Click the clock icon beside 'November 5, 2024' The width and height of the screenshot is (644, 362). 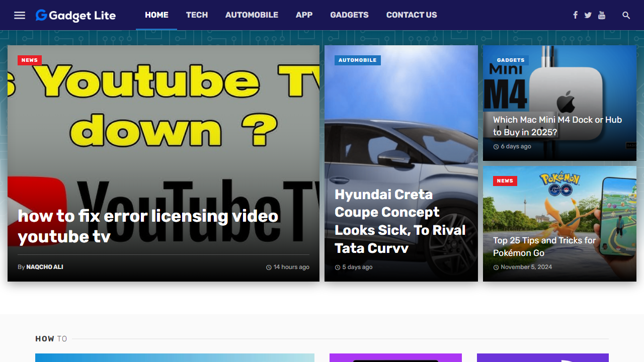pyautogui.click(x=497, y=267)
